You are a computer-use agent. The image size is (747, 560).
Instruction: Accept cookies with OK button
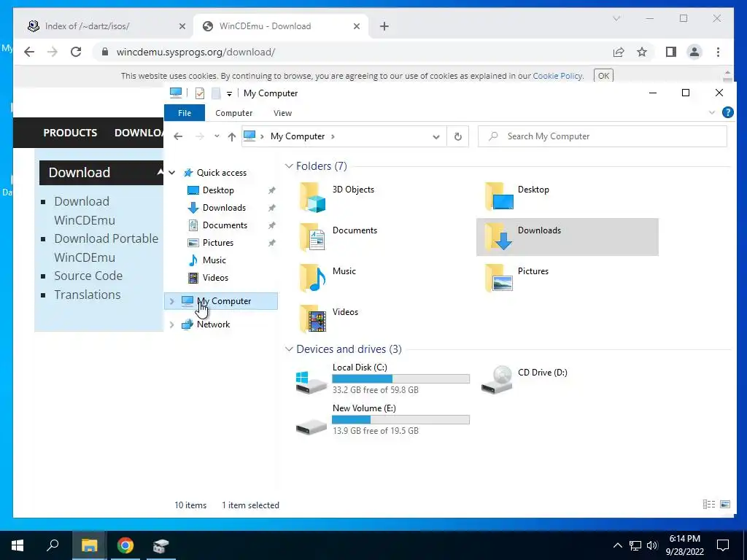603,76
